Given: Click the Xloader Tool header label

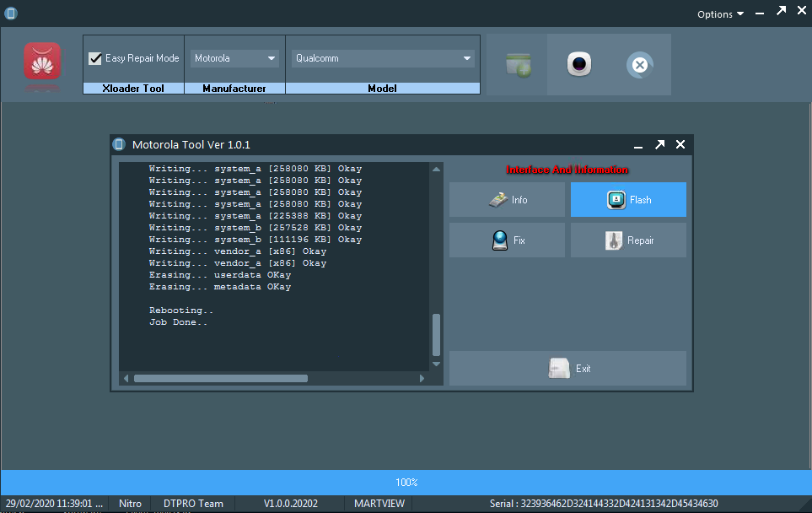Looking at the screenshot, I should (133, 89).
